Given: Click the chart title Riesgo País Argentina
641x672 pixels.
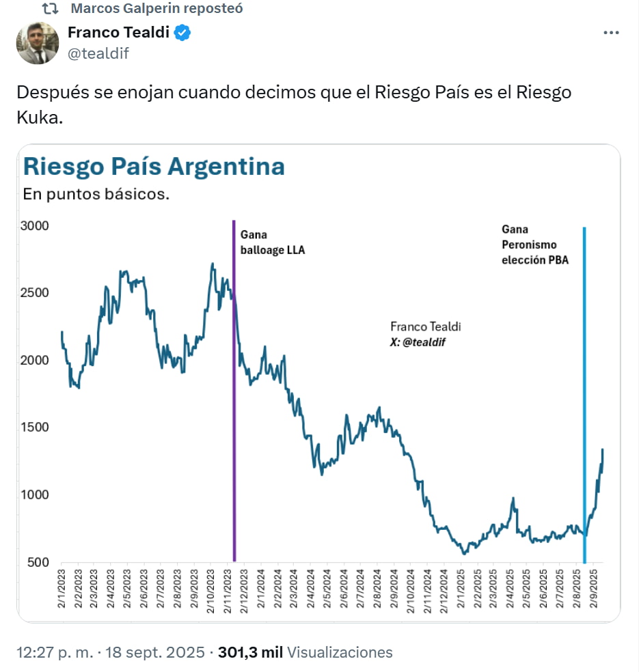Looking at the screenshot, I should tap(154, 166).
